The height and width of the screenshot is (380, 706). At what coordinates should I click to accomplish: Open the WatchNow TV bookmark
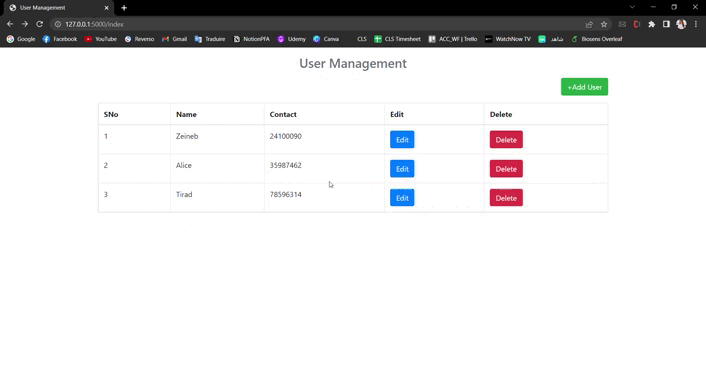(x=508, y=39)
